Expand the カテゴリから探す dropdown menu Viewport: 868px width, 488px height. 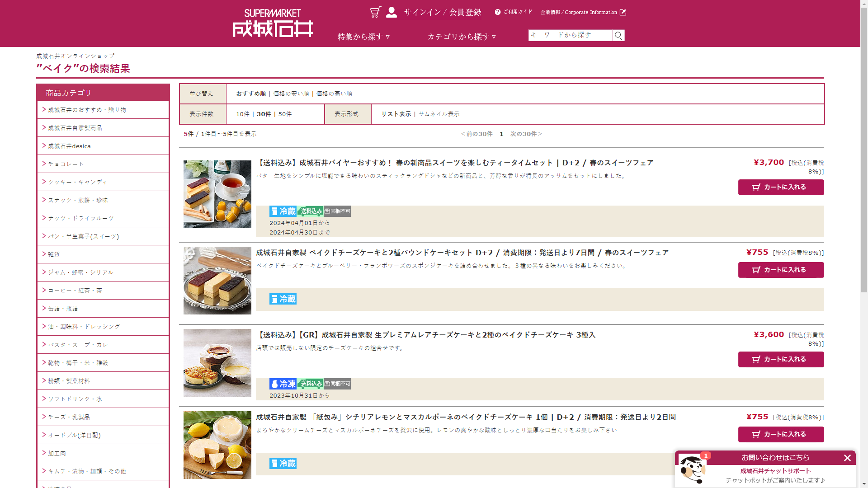[x=462, y=37]
